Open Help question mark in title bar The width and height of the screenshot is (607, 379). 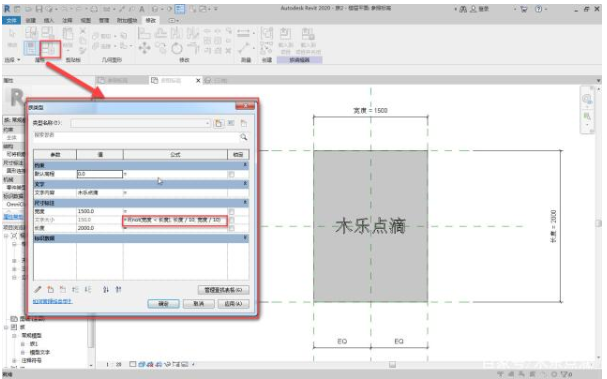[x=538, y=9]
